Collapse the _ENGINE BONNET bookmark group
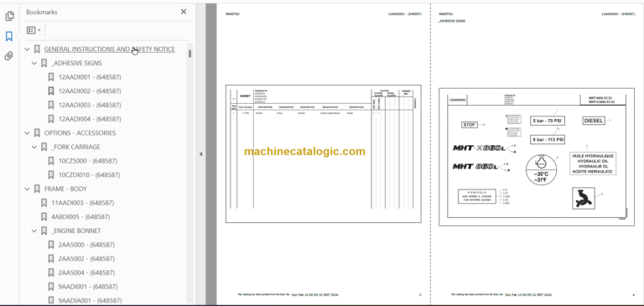644x306 pixels. [x=34, y=231]
